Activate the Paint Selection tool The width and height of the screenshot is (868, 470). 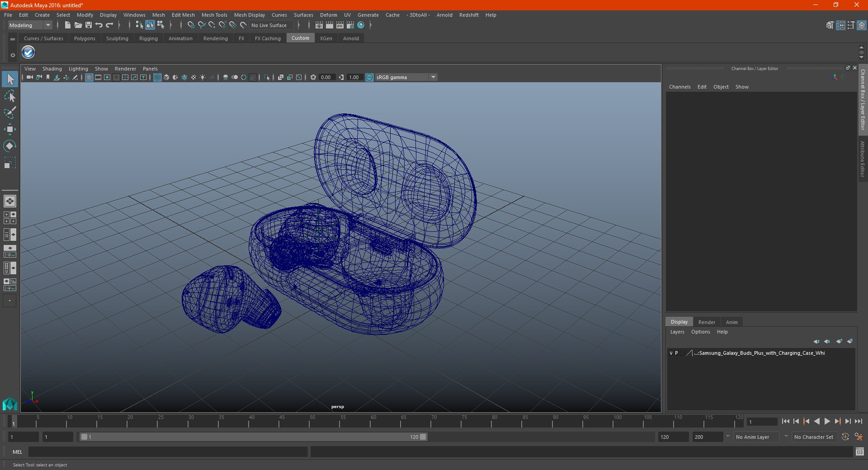(x=10, y=113)
